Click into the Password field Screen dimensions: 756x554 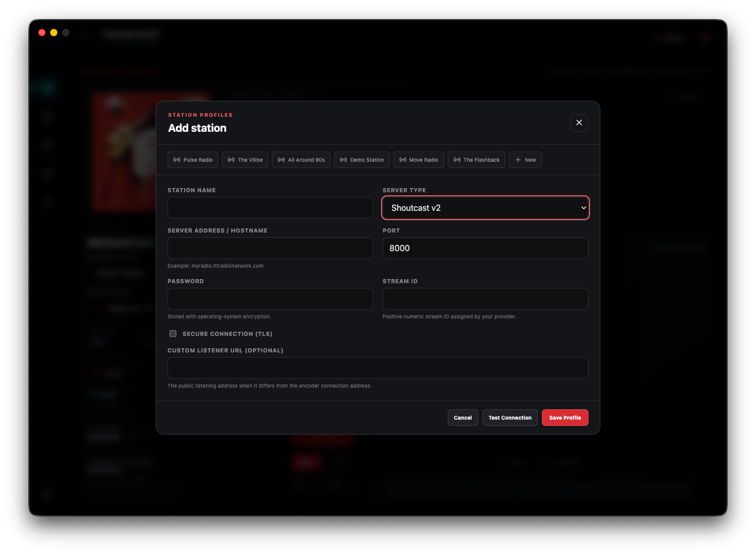(270, 299)
